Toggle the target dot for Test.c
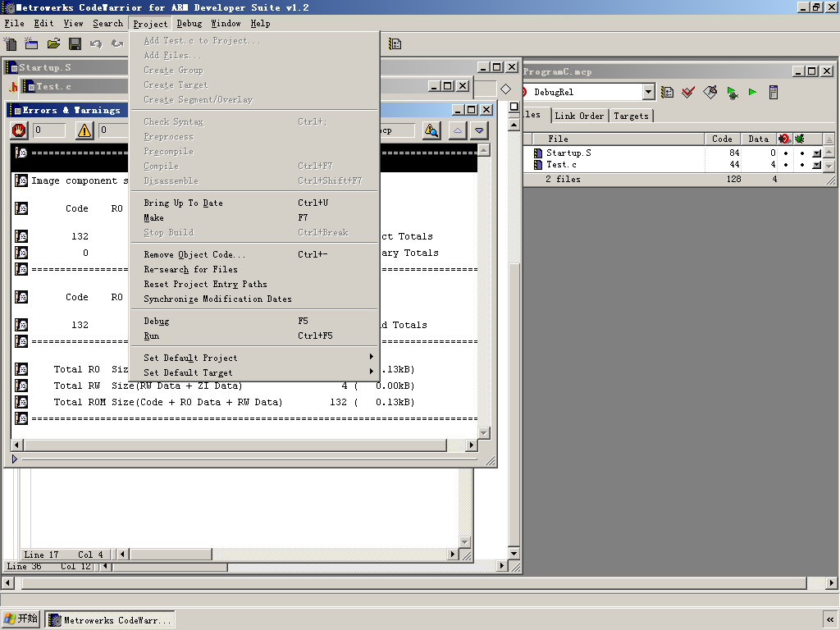840x630 pixels. (786, 165)
